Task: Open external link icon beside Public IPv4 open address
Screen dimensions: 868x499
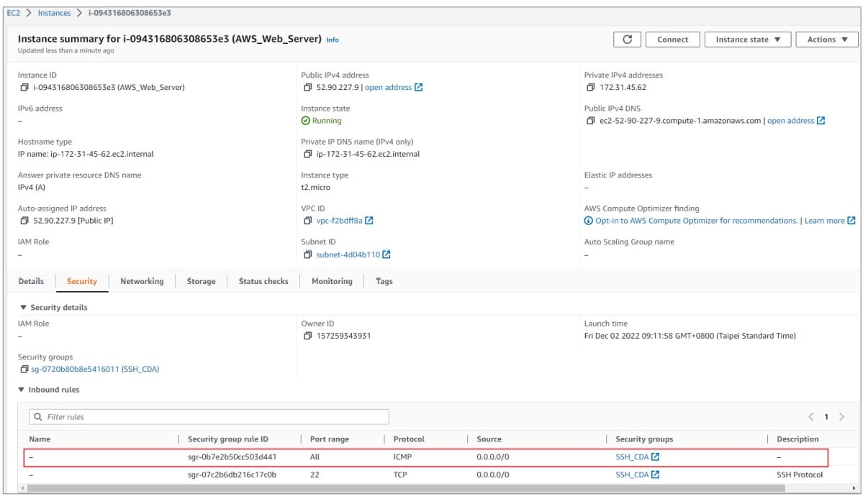Action: click(x=418, y=88)
